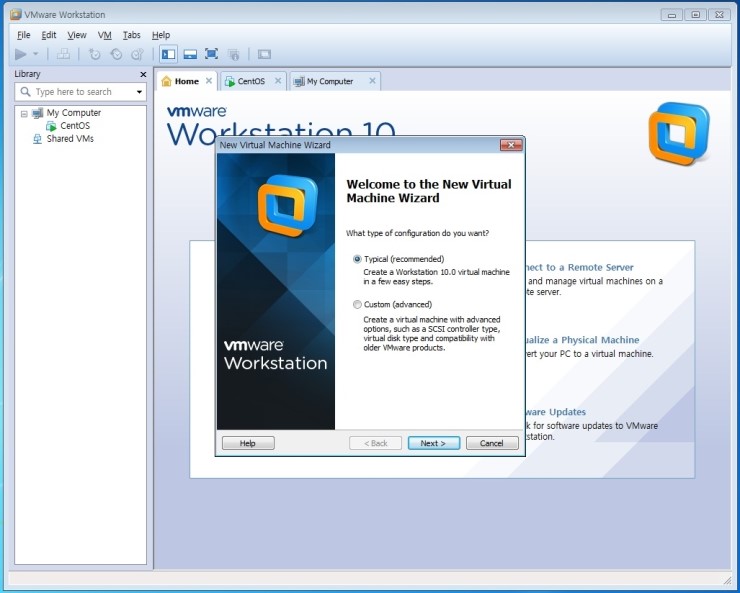
Task: Select the Custom (advanced) radio button
Action: pos(357,304)
